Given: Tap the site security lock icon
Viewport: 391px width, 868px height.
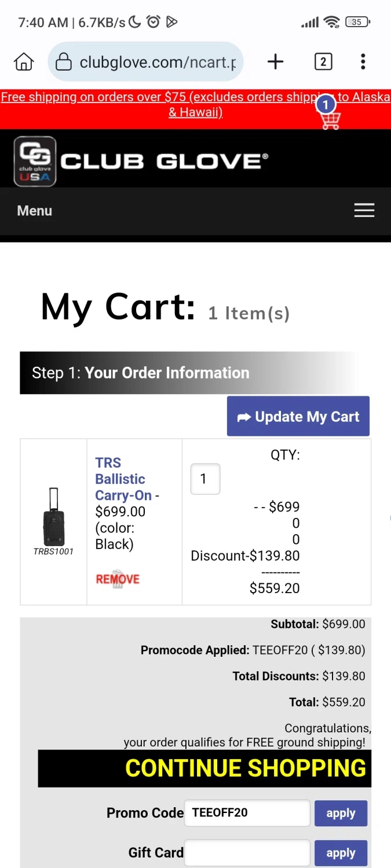Looking at the screenshot, I should (x=63, y=62).
